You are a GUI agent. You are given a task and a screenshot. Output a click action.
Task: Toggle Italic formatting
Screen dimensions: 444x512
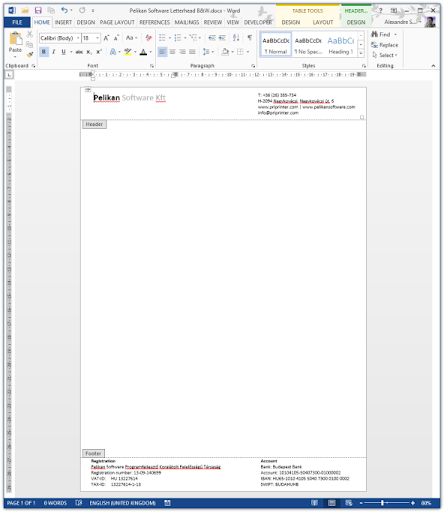[53, 52]
